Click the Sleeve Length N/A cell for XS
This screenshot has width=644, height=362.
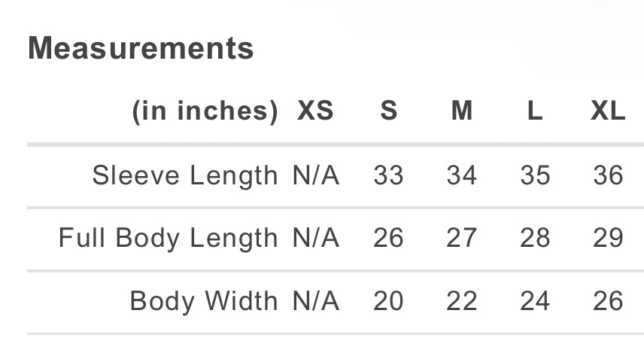click(x=316, y=175)
